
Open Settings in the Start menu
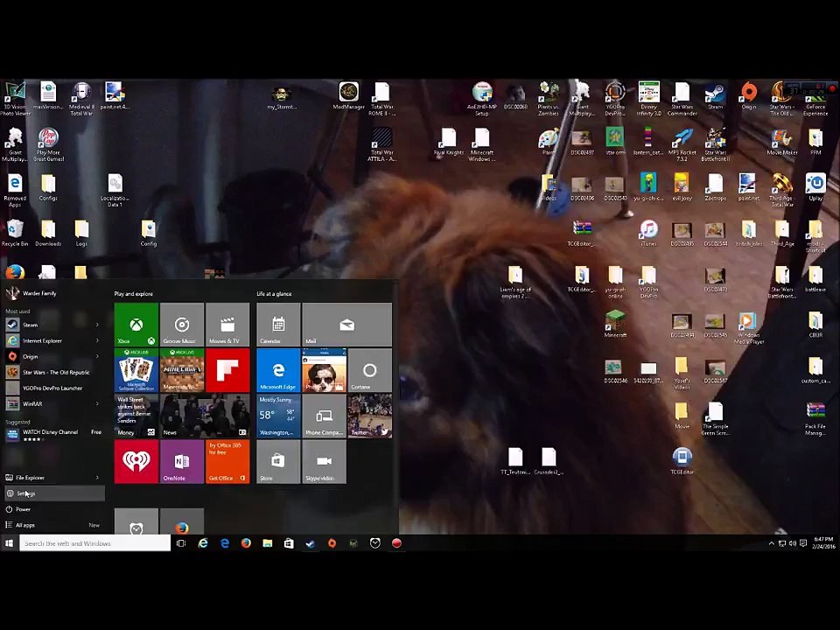[x=54, y=493]
